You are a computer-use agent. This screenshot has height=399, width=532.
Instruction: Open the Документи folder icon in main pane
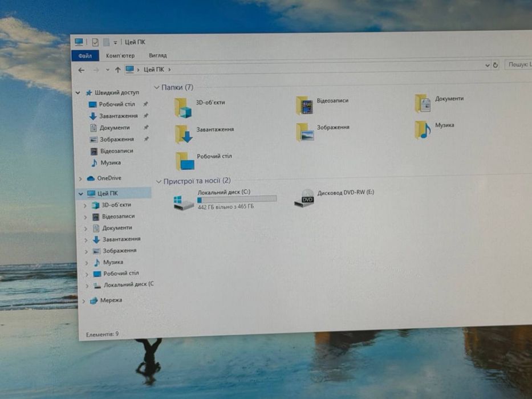point(423,103)
